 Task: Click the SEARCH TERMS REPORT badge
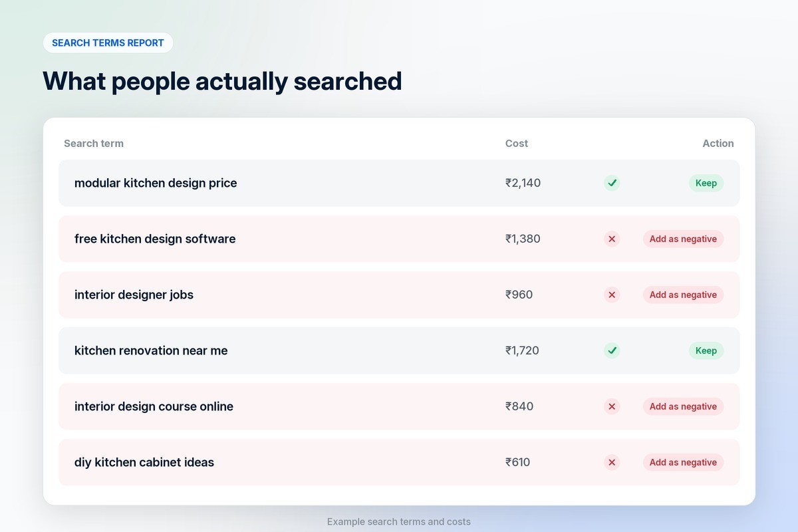pyautogui.click(x=108, y=43)
